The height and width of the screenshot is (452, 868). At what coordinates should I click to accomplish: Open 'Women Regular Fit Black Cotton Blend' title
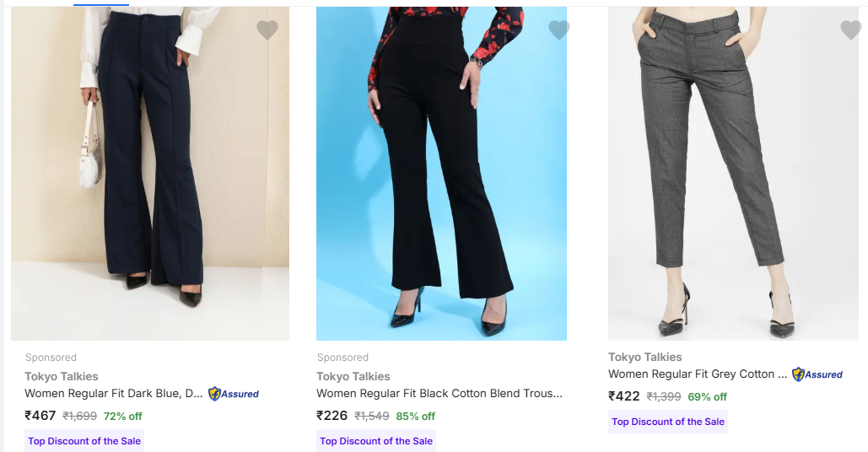[x=439, y=394]
